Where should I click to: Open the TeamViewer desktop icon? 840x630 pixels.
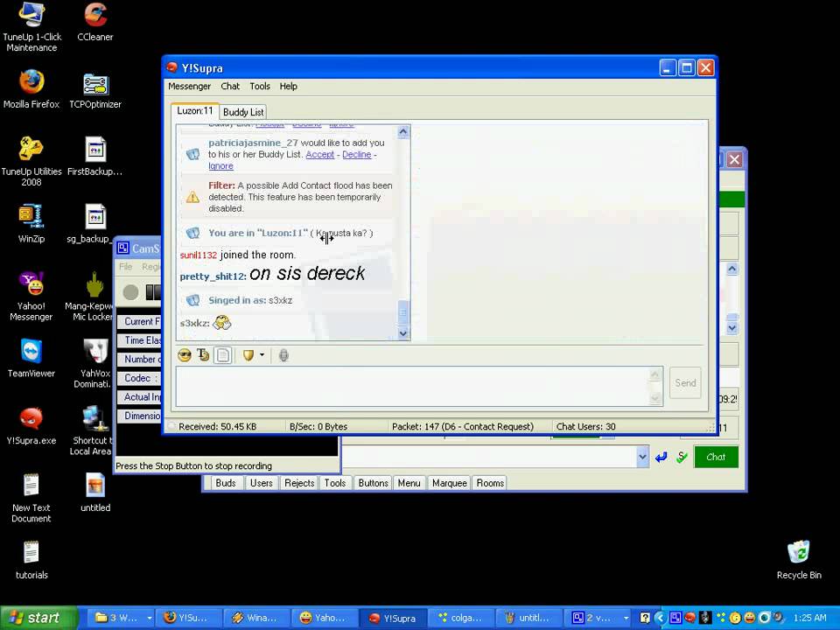[31, 358]
